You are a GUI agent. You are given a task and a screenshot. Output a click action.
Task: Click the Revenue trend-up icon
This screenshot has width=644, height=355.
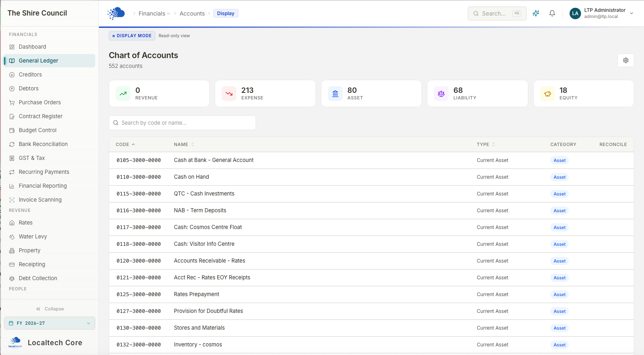123,94
